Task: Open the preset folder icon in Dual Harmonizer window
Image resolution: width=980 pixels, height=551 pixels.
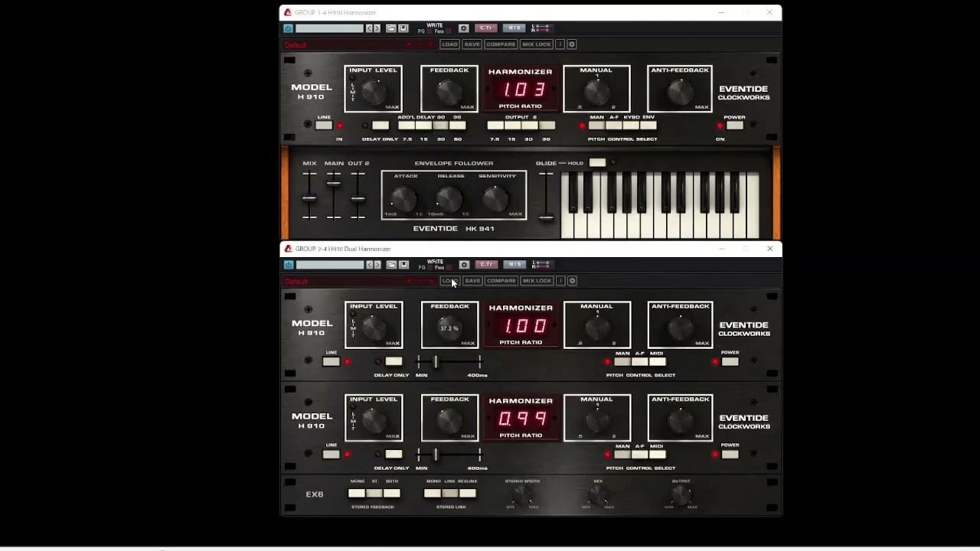Action: click(391, 265)
